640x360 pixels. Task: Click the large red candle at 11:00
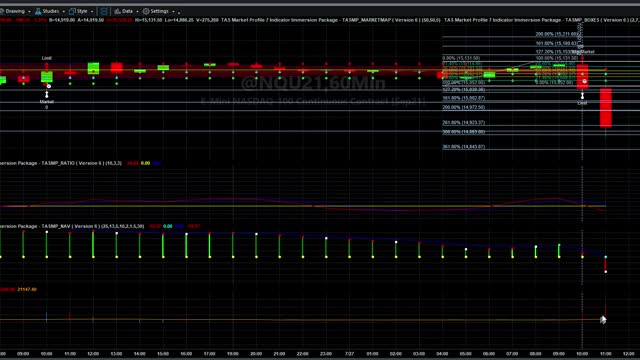point(605,107)
